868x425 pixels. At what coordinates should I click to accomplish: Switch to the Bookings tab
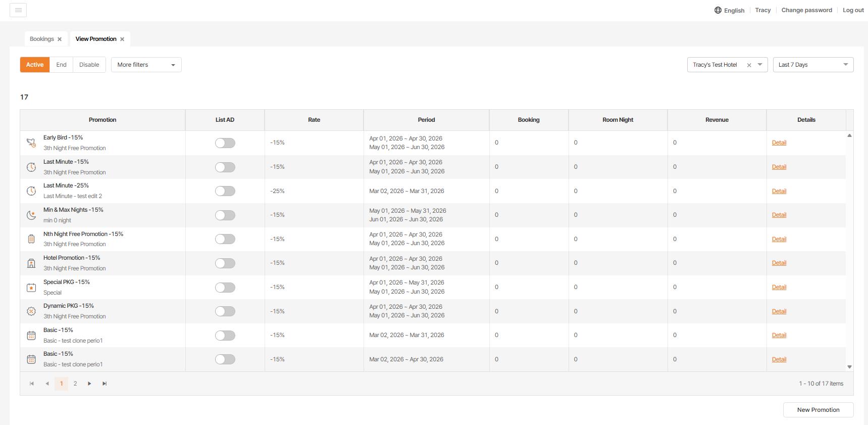(41, 39)
